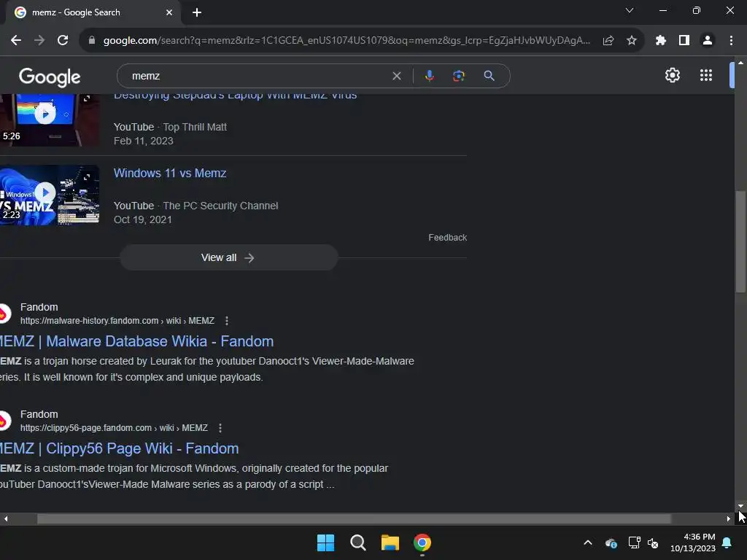The width and height of the screenshot is (747, 560).
Task: Open network status tray icon
Action: (x=634, y=542)
